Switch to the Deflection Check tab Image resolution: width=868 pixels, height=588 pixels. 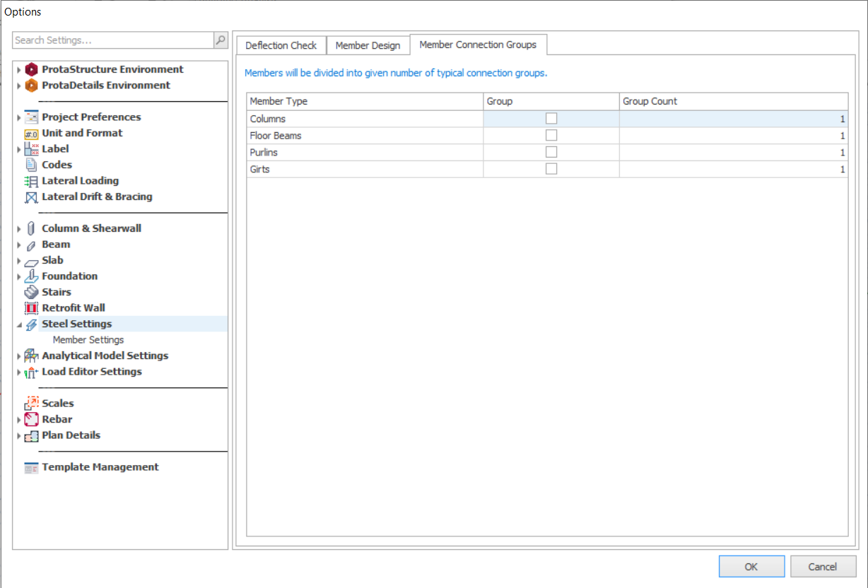click(281, 45)
